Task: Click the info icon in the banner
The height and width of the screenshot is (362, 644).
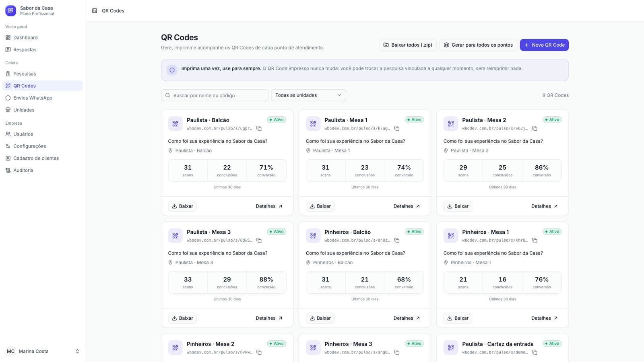Action: [x=172, y=70]
